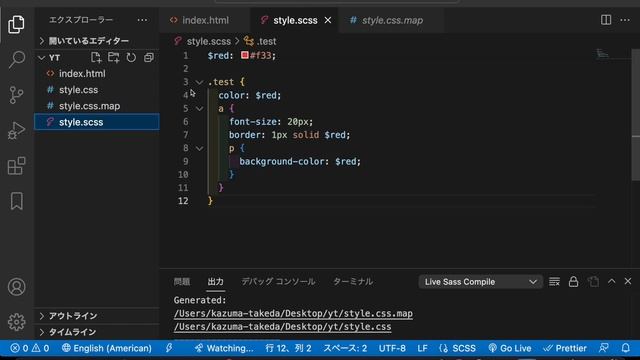This screenshot has width=640, height=360.
Task: Open the Accounts menu icon
Action: 16,287
